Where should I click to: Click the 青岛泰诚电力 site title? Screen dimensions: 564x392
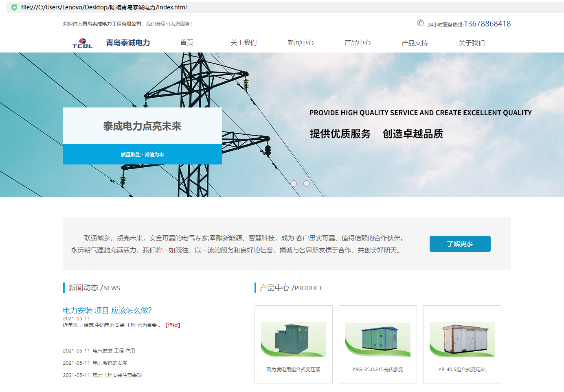128,43
